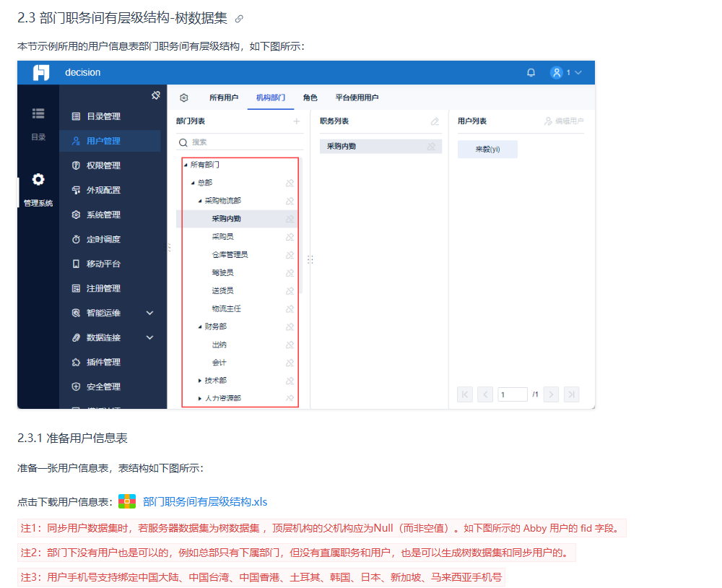This screenshot has height=588, width=722.
Task: Select 物流主任 in department tree
Action: (226, 308)
